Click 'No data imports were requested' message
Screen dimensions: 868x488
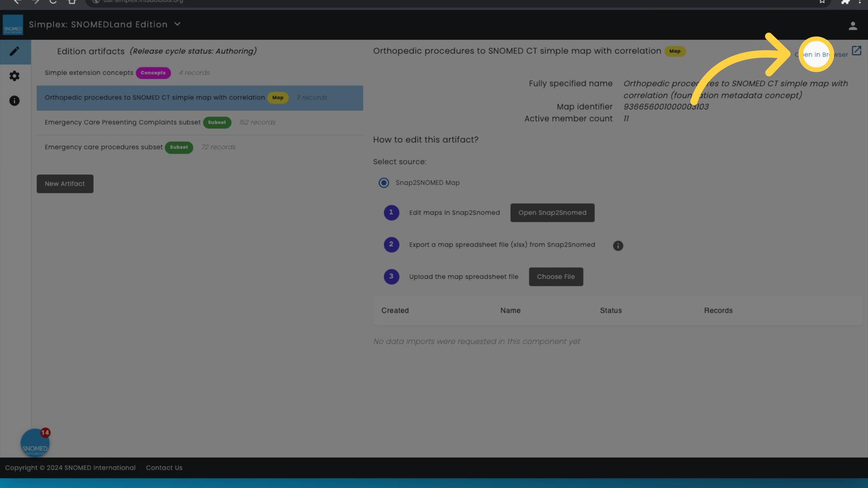point(476,342)
